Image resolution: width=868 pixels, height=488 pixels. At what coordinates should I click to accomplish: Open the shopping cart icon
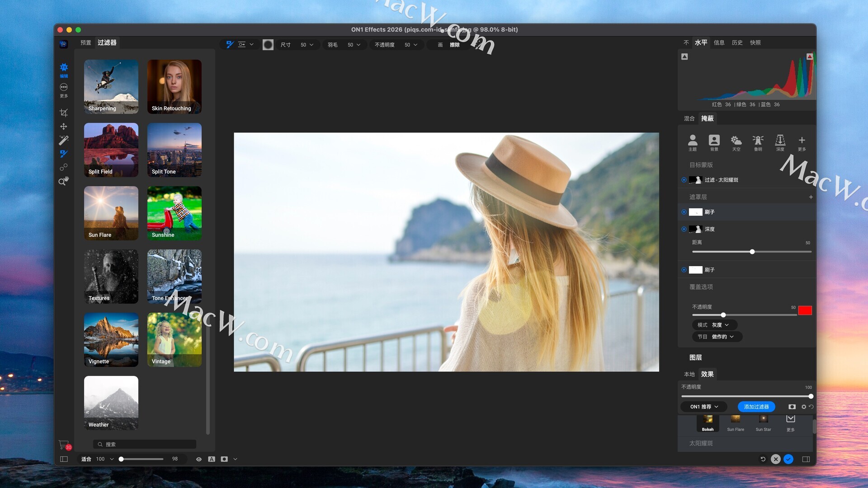(x=64, y=445)
